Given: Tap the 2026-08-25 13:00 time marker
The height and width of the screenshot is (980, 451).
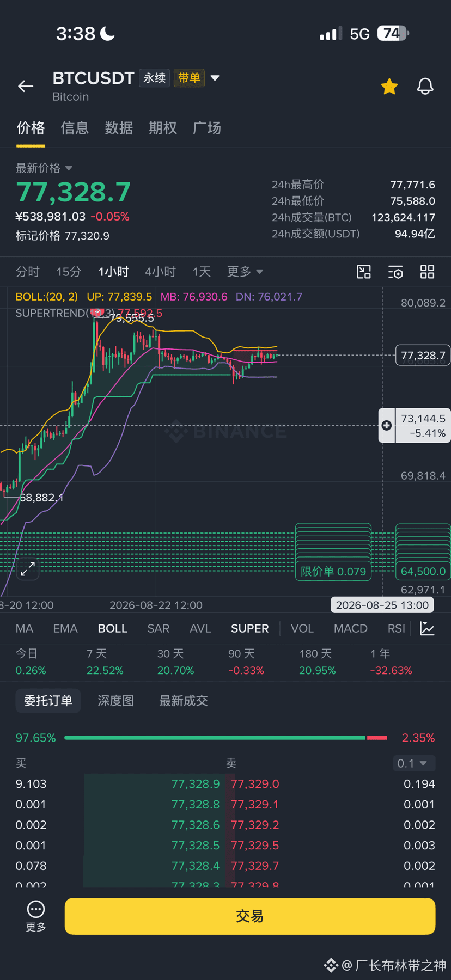Looking at the screenshot, I should [382, 605].
